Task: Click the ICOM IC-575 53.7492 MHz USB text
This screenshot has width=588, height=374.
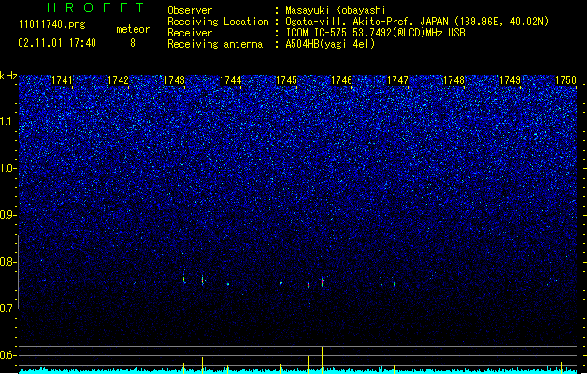Action: (x=376, y=33)
